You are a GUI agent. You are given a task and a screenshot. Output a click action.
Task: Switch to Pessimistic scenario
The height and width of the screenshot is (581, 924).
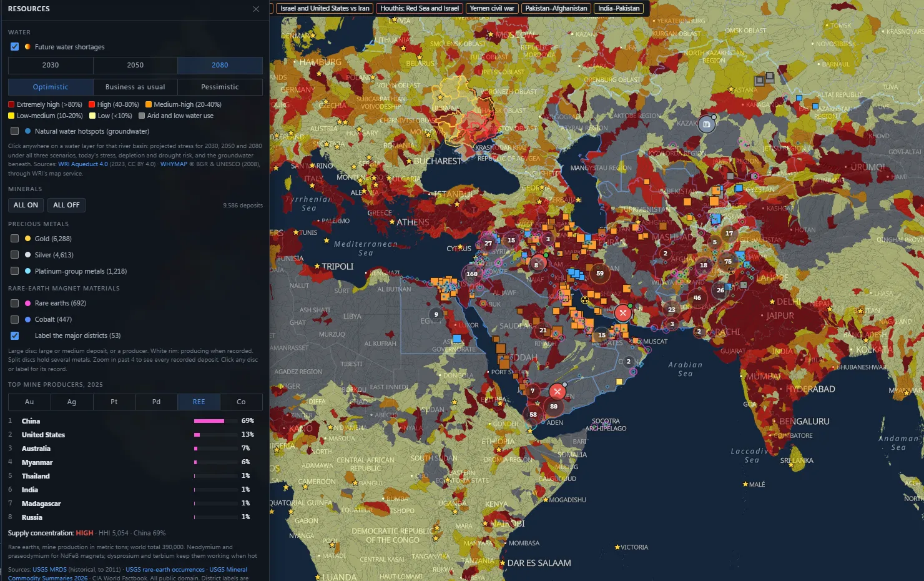(x=220, y=87)
